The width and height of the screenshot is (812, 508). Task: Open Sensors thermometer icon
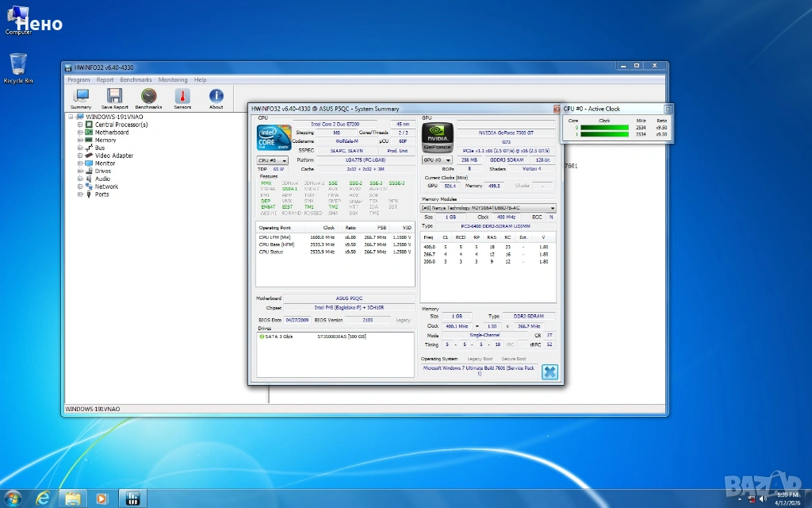pos(182,98)
